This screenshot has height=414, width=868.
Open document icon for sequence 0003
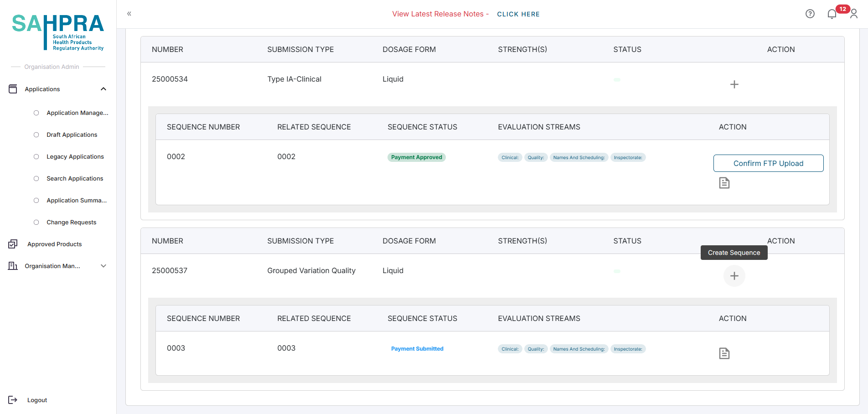coord(724,353)
